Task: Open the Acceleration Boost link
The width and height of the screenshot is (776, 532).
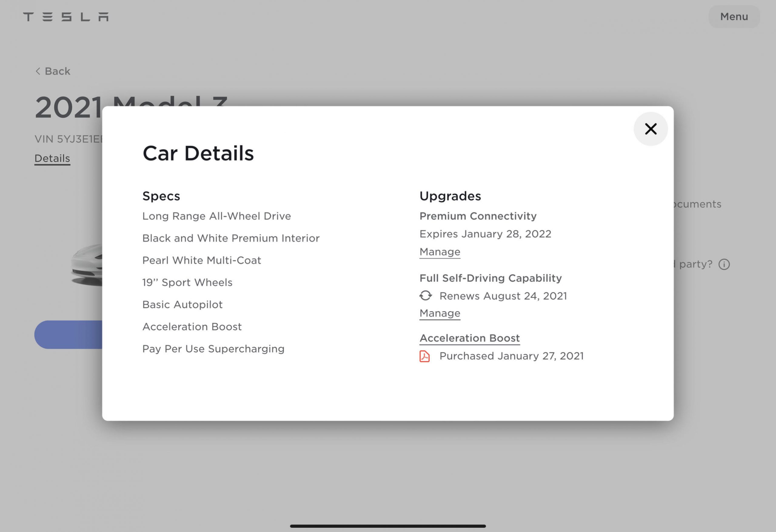Action: [469, 338]
